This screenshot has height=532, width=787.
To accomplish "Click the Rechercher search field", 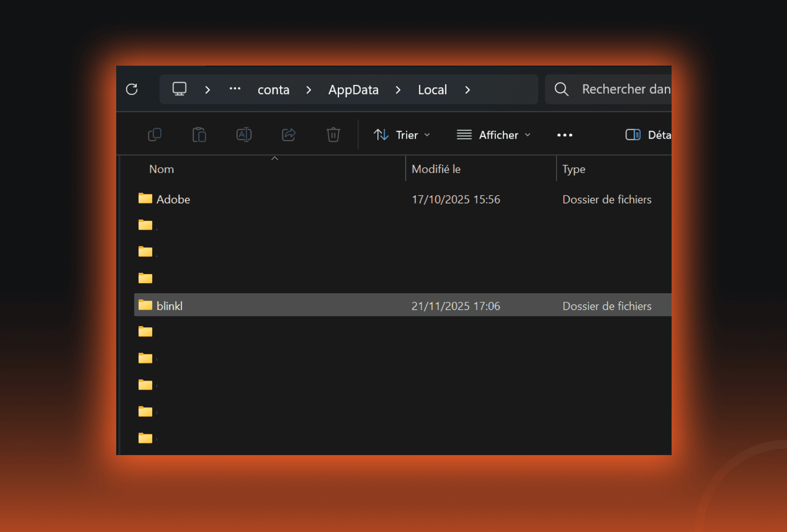I will click(x=625, y=89).
